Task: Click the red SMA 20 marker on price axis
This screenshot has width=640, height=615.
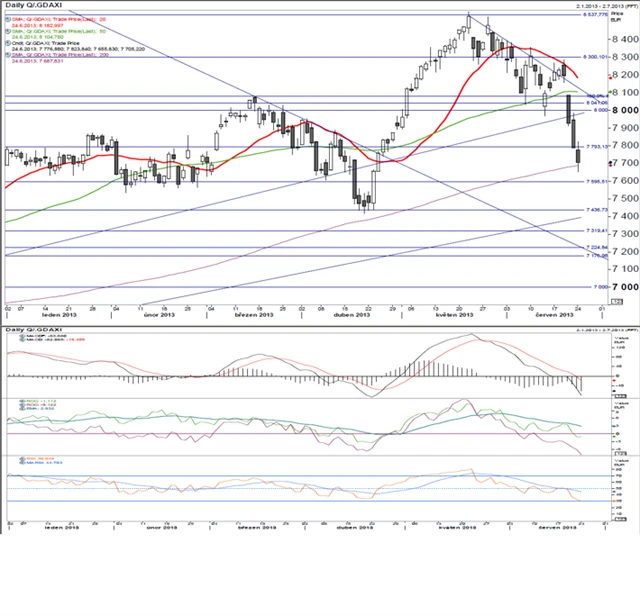Action: coord(610,78)
